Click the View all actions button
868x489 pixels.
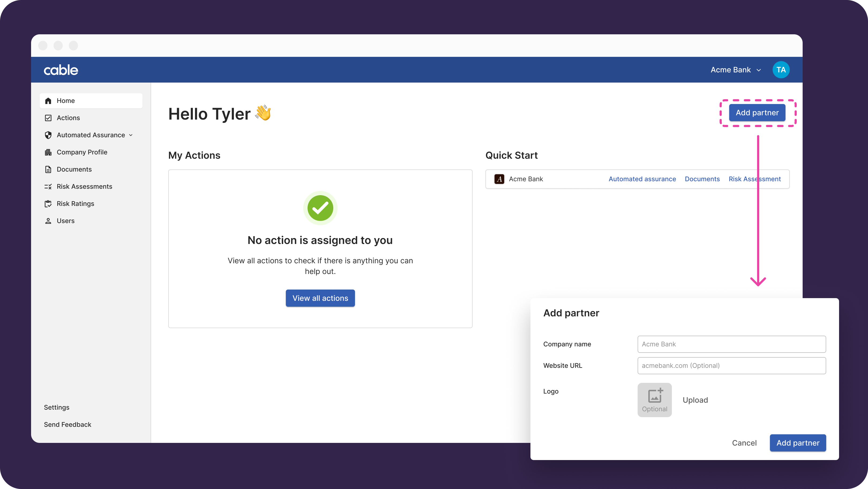click(x=320, y=298)
